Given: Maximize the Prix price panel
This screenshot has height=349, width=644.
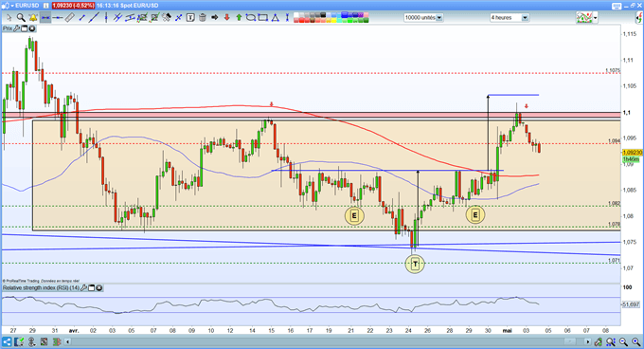Looking at the screenshot, I should point(25,28).
